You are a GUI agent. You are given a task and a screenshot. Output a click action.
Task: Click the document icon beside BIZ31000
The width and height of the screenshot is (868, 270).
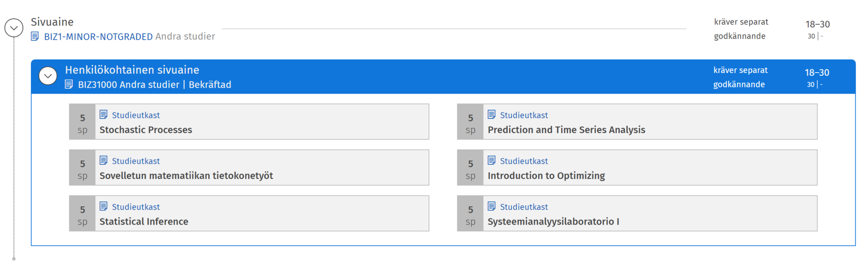point(69,85)
